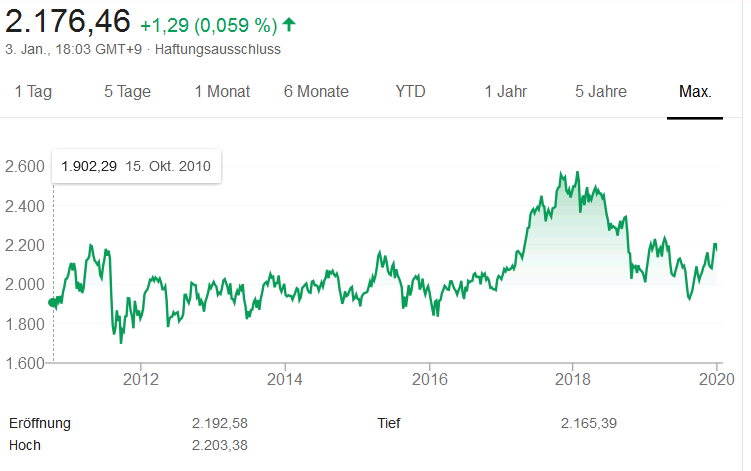Click the Hoch value 2.203,38
Screen dimensions: 751x471
(219, 445)
